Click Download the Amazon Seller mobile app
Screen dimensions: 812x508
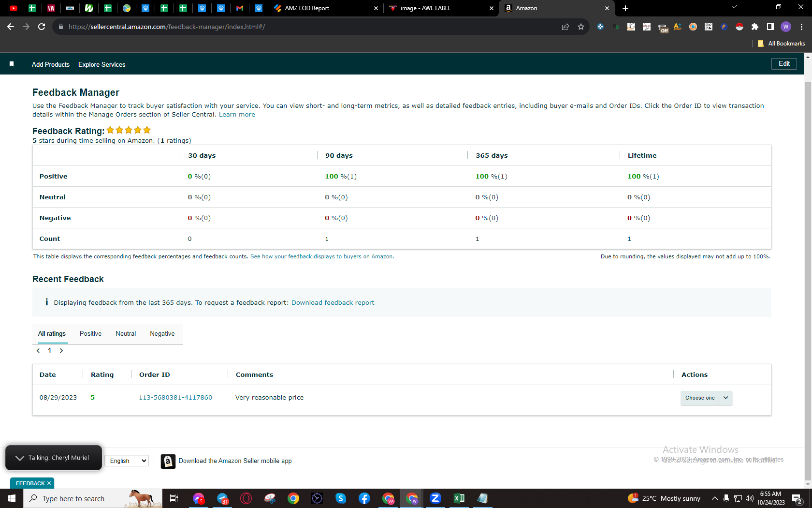tap(235, 461)
